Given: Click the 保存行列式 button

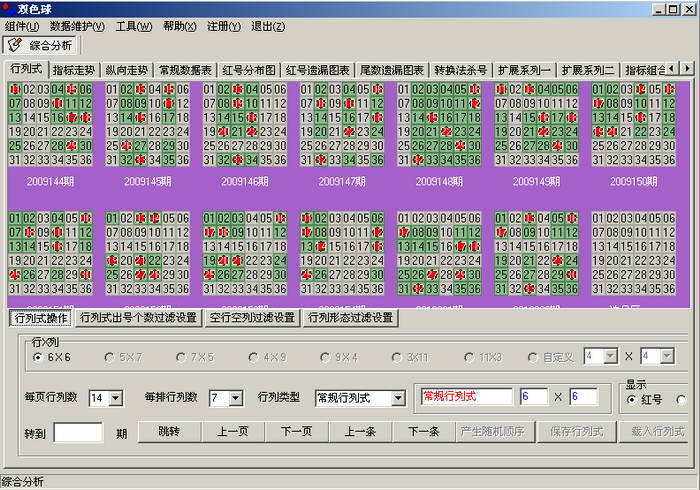Looking at the screenshot, I should (x=577, y=432).
